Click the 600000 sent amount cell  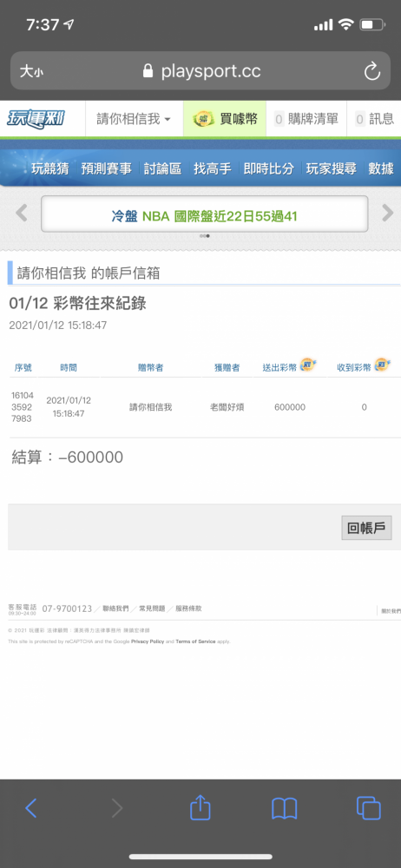pyautogui.click(x=290, y=407)
